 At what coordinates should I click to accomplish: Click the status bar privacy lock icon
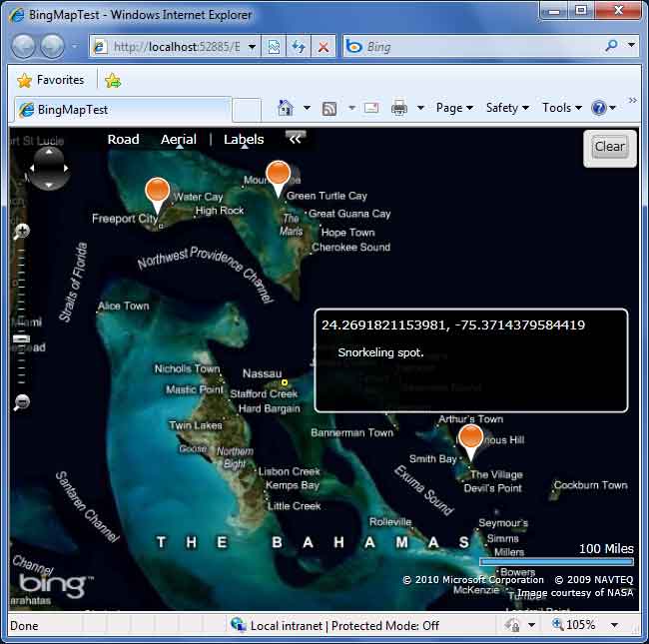tap(512, 625)
